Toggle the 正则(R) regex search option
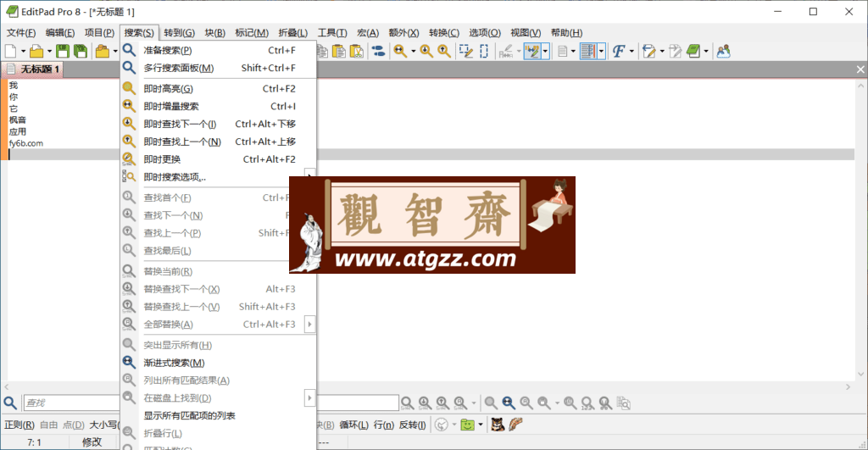Image resolution: width=868 pixels, height=450 pixels. pyautogui.click(x=19, y=425)
